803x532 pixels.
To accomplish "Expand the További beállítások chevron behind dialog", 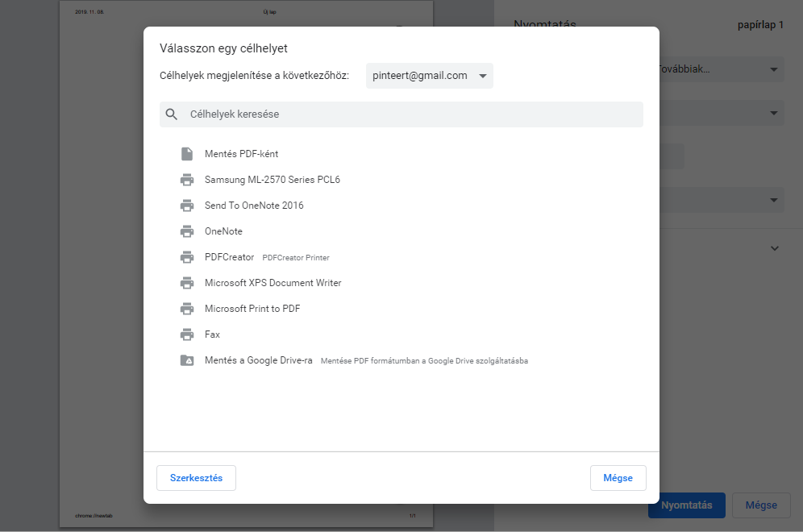I will pos(775,248).
